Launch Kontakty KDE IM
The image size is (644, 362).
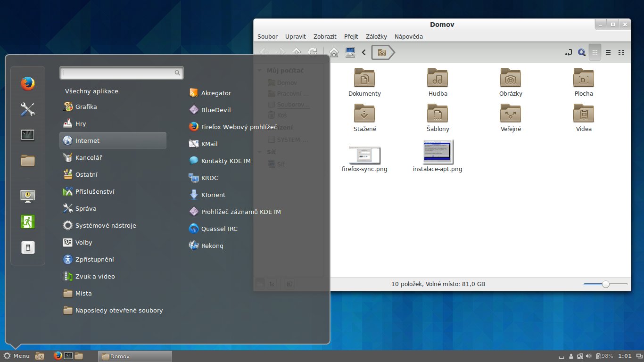tap(220, 161)
